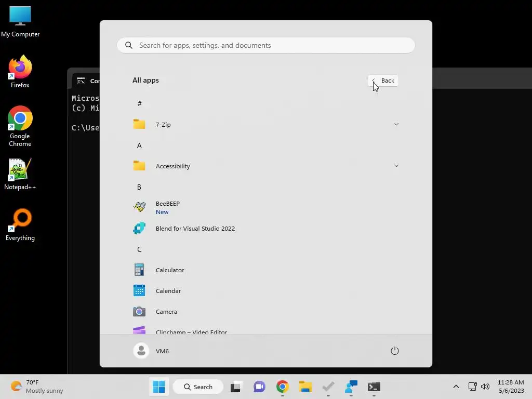Open the Camera app icon
This screenshot has width=532, height=399.
139,312
